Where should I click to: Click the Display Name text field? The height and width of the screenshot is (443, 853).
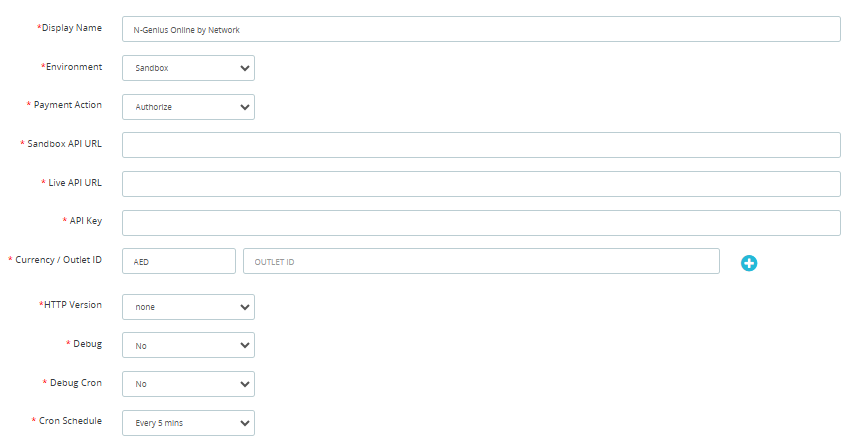481,29
